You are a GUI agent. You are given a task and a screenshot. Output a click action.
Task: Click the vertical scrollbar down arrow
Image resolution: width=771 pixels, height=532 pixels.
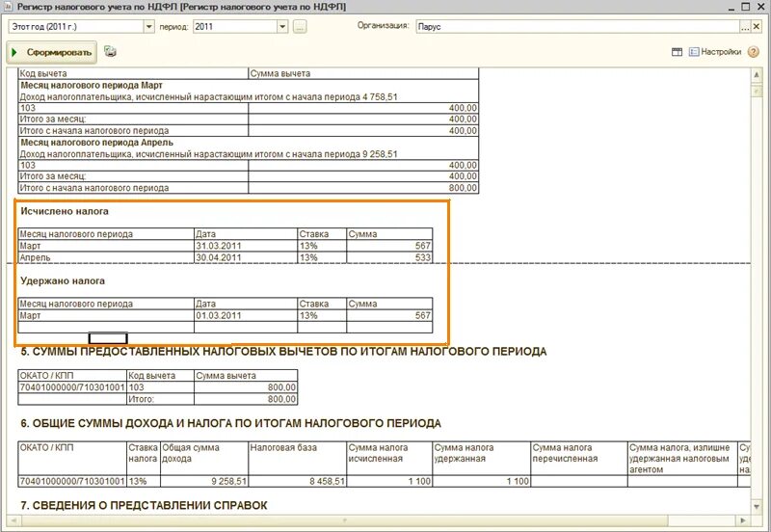(x=757, y=506)
